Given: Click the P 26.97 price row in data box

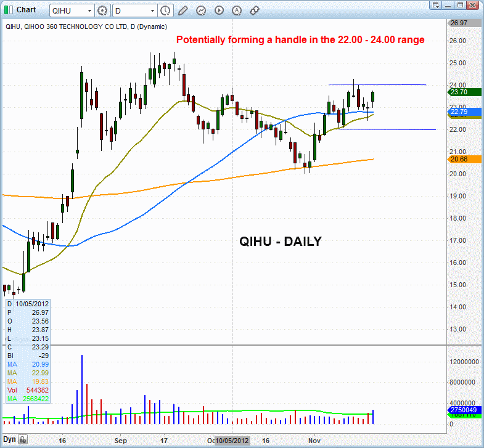Looking at the screenshot, I should point(28,312).
